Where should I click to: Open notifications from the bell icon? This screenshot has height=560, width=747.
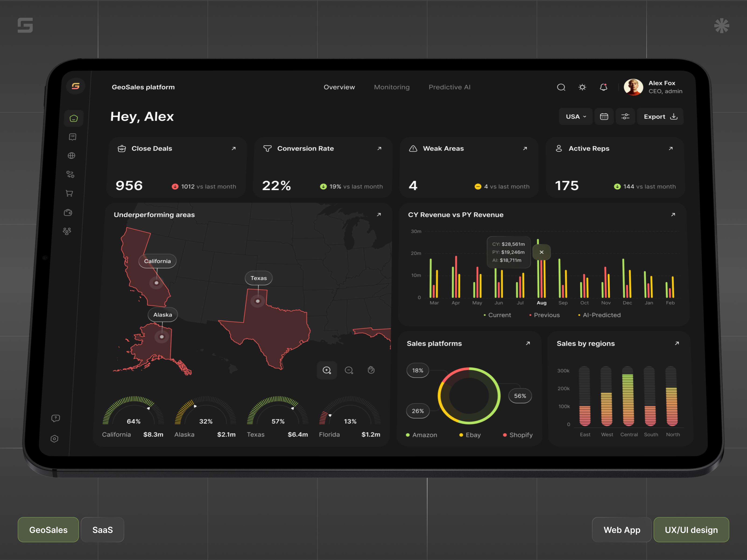click(x=603, y=87)
